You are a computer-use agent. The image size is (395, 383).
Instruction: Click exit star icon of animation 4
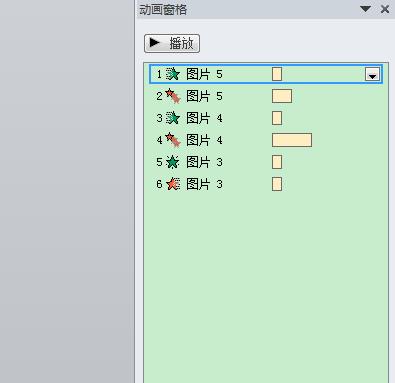173,140
